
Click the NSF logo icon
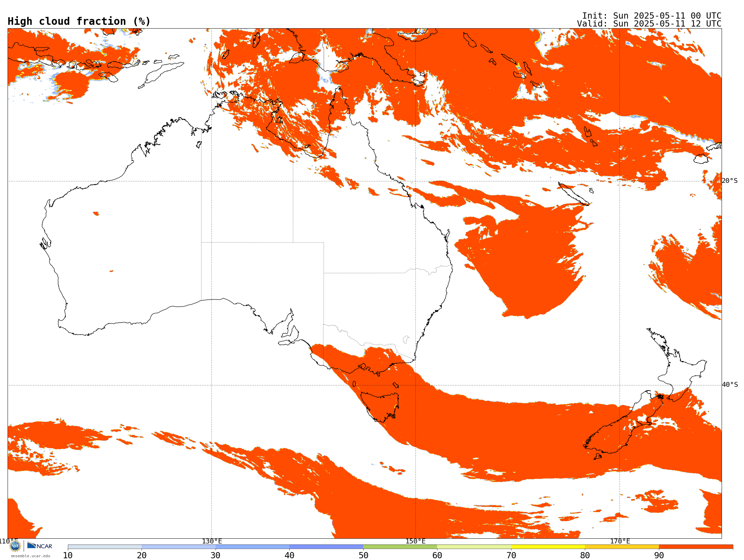(x=15, y=546)
